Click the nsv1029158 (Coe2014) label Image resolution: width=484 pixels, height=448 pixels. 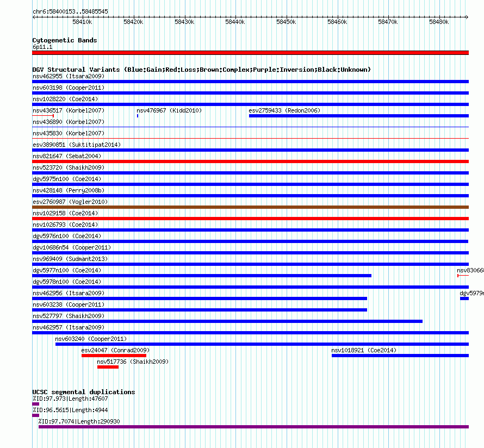tap(65, 213)
